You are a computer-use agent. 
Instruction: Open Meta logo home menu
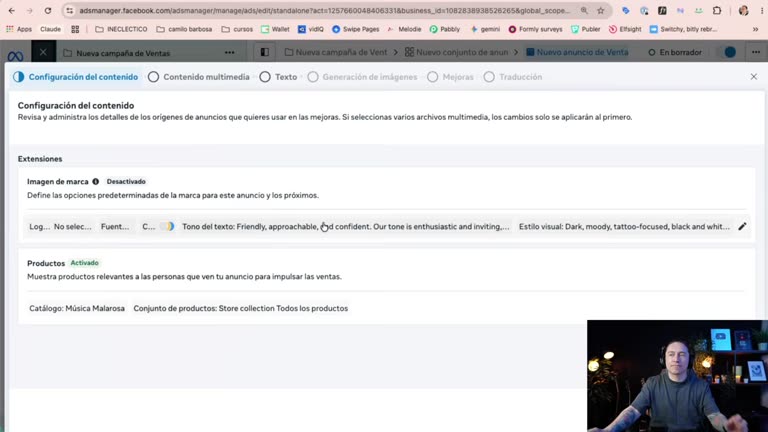15,55
